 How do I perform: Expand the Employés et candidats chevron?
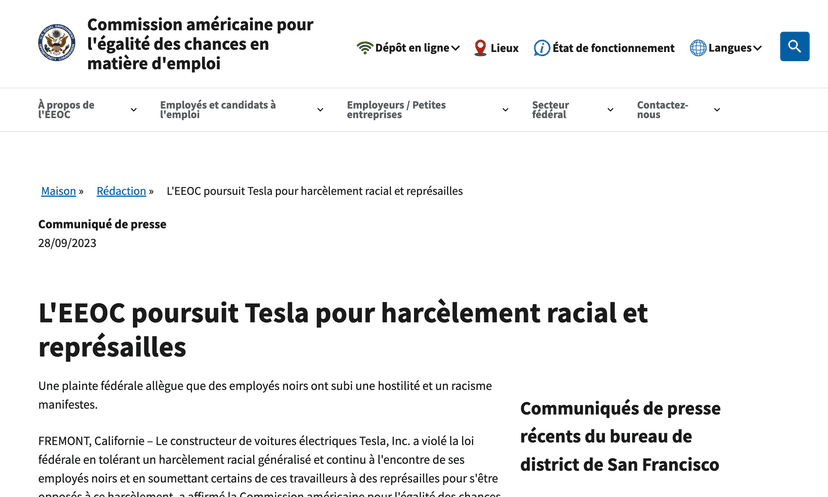[x=320, y=110]
